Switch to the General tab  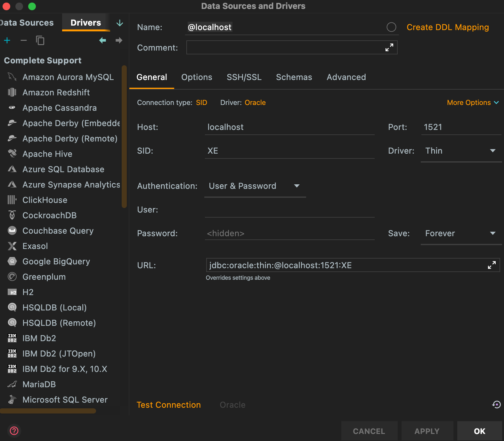[x=152, y=77]
